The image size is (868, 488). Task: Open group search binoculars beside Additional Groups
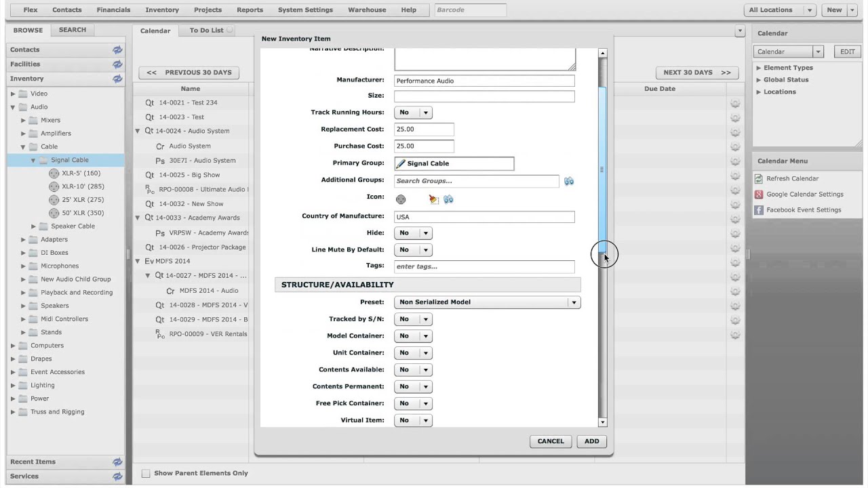(569, 181)
